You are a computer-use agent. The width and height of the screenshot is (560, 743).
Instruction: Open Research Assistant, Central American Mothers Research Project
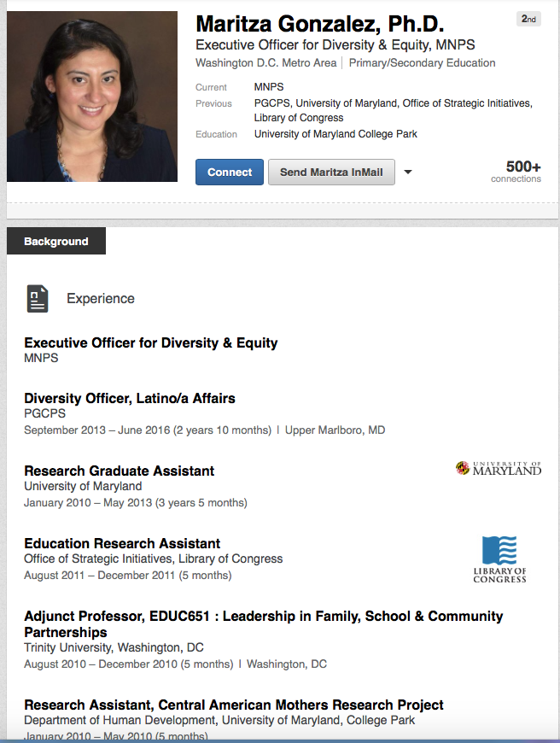[234, 705]
